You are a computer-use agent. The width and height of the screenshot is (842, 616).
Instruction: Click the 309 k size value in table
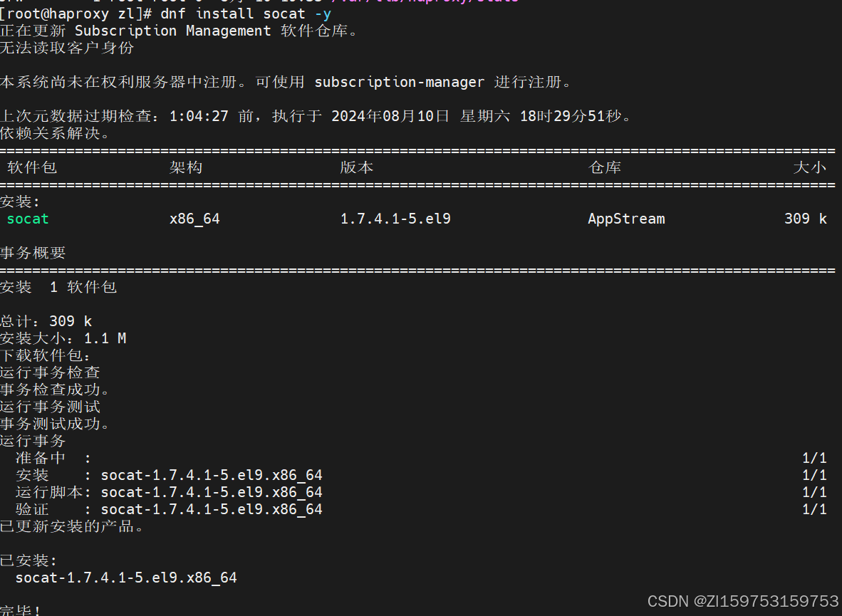click(806, 219)
